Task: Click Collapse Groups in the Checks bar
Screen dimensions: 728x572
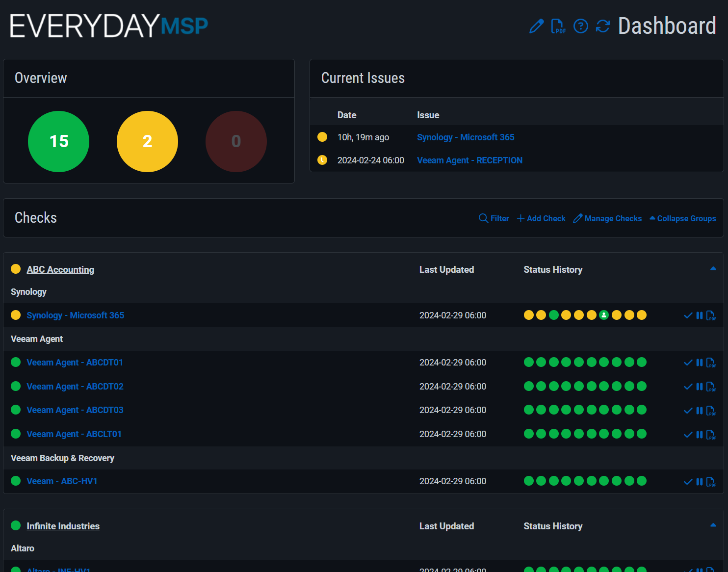Action: point(682,218)
